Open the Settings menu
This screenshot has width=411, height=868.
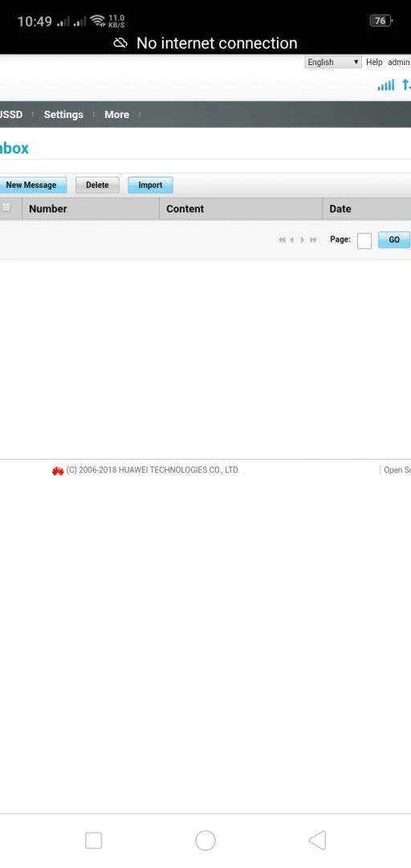click(63, 115)
